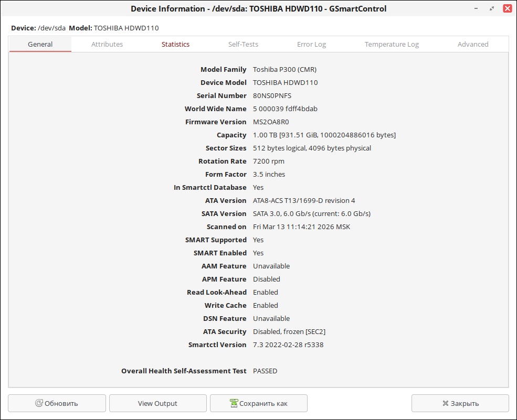517x420 pixels.
Task: Click the World Wide Name value
Action: (285, 109)
